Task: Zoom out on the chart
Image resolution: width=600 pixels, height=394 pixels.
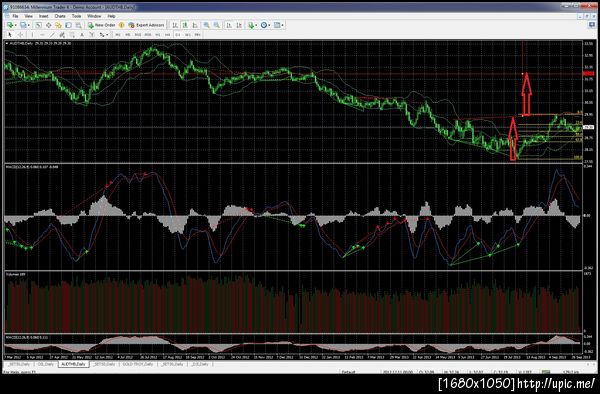Action: coord(217,25)
